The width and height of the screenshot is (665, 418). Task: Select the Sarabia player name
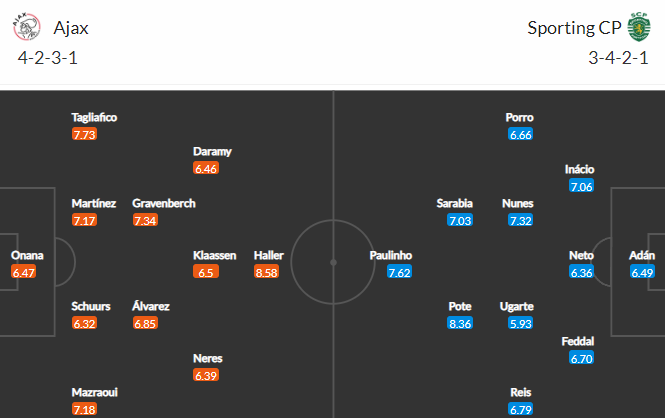point(455,203)
